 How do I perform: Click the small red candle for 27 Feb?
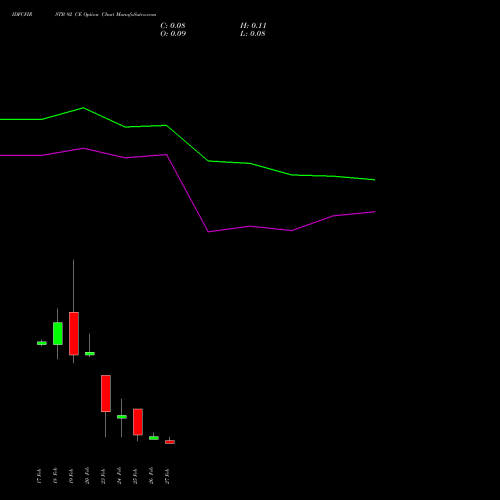[x=170, y=442]
